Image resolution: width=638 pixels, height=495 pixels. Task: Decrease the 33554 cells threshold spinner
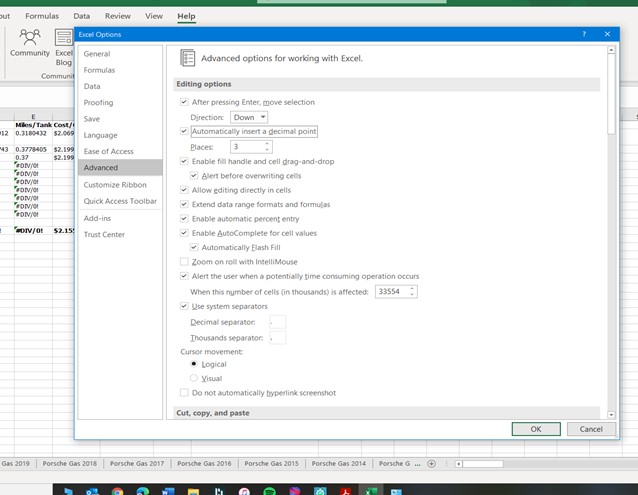coord(412,294)
